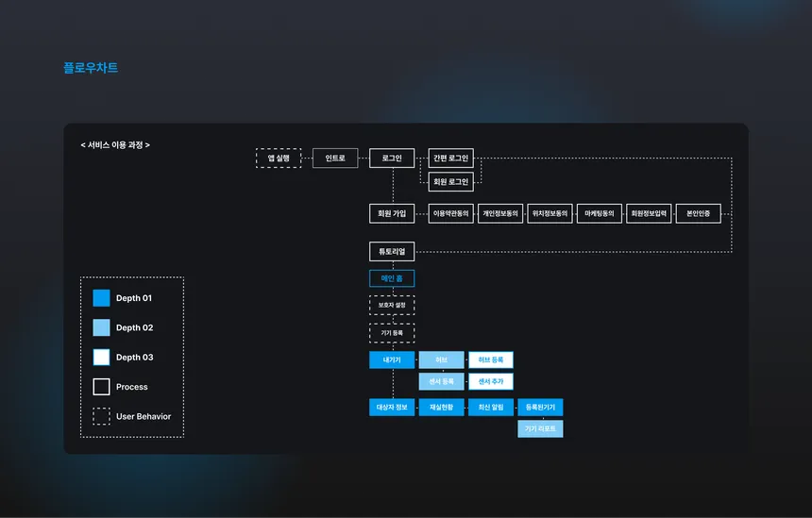Select the 앱 실행 dashed box
This screenshot has width=812, height=518.
[279, 158]
